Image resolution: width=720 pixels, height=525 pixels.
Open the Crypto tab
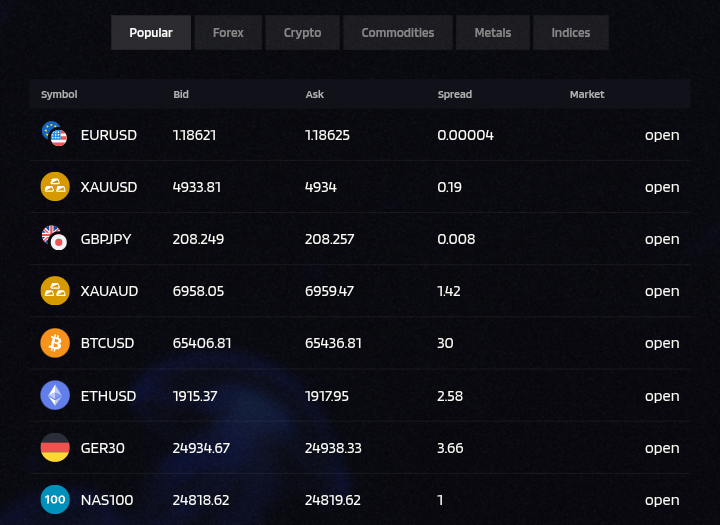pyautogui.click(x=302, y=33)
